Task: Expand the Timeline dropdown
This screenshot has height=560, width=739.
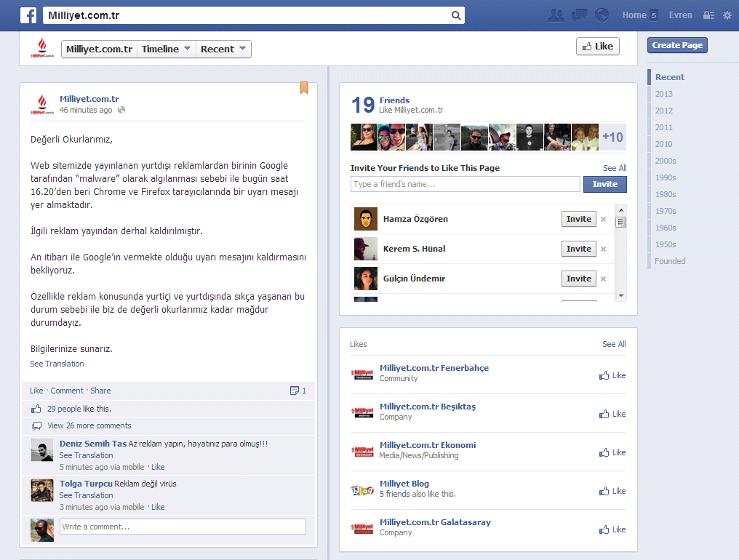Action: coord(166,49)
